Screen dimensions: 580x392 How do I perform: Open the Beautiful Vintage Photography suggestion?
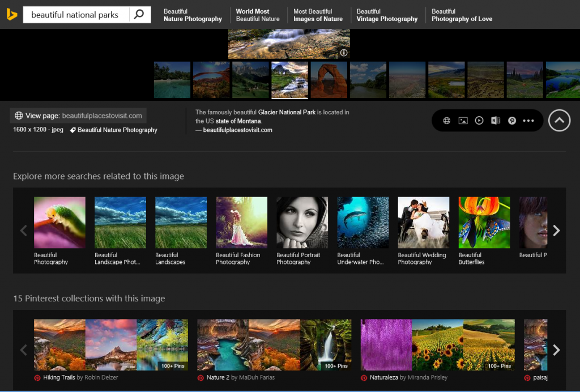tap(387, 15)
